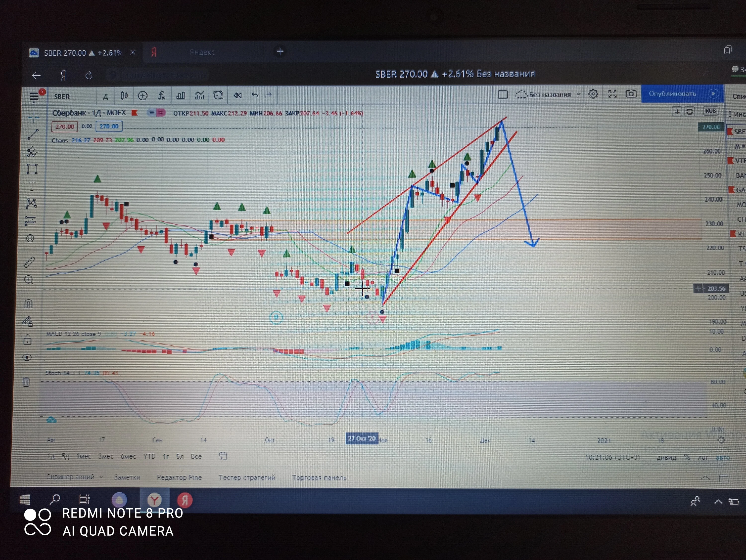The width and height of the screenshot is (746, 560).
Task: Select the Text annotation tool
Action: tap(32, 186)
